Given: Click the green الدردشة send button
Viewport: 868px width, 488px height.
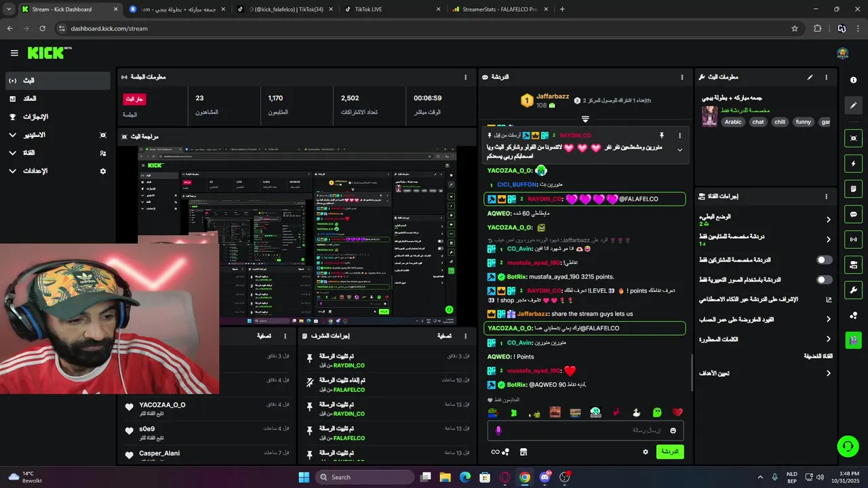Looking at the screenshot, I should pyautogui.click(x=670, y=451).
